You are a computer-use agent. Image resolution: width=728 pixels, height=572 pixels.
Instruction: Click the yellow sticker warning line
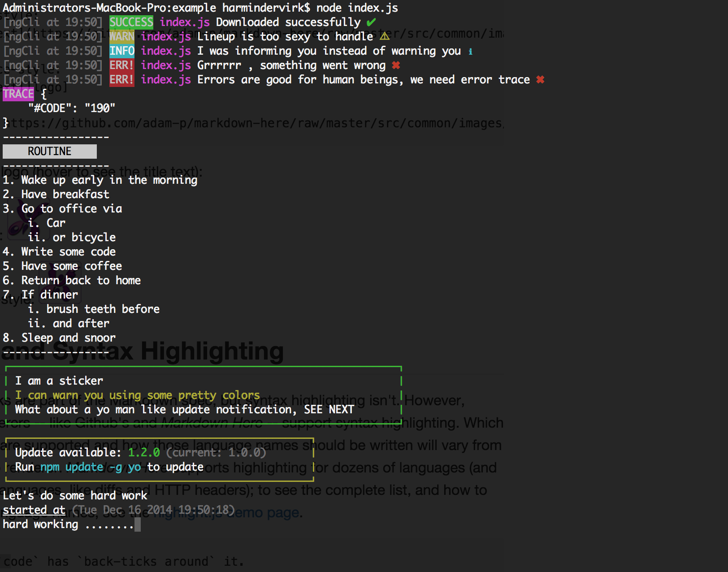pyautogui.click(x=138, y=395)
